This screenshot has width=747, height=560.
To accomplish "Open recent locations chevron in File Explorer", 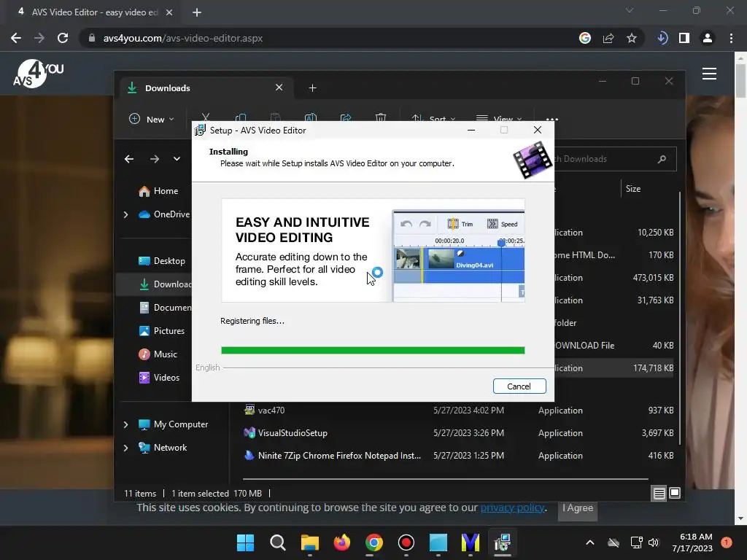I will point(177,159).
